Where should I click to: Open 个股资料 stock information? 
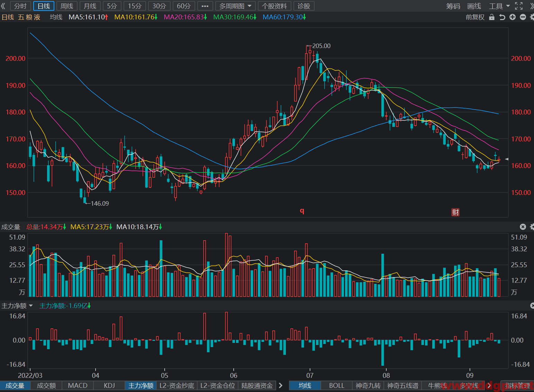click(x=274, y=6)
